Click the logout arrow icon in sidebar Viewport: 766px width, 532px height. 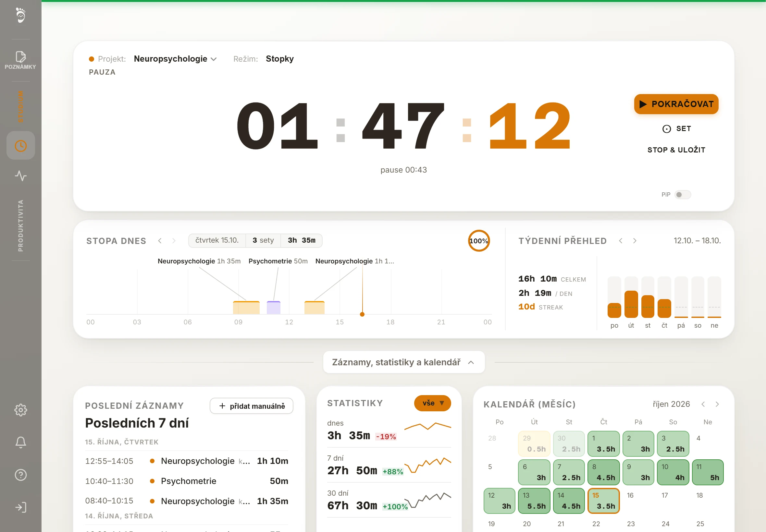tap(21, 507)
